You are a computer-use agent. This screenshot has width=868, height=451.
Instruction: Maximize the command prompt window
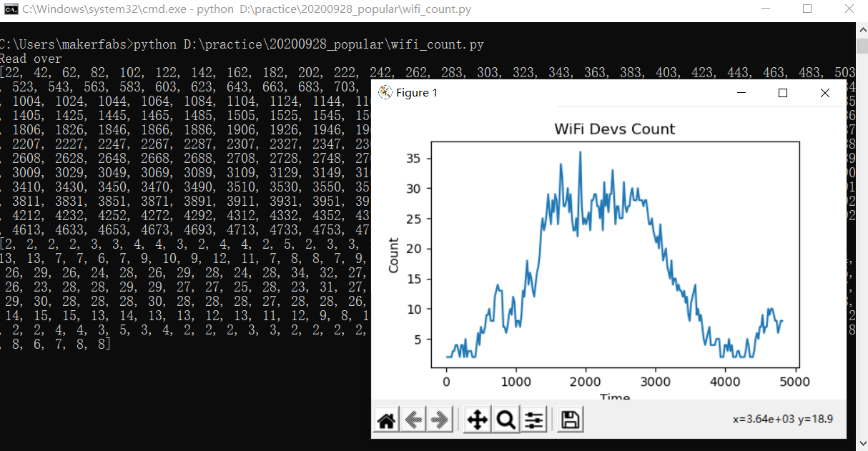(807, 9)
